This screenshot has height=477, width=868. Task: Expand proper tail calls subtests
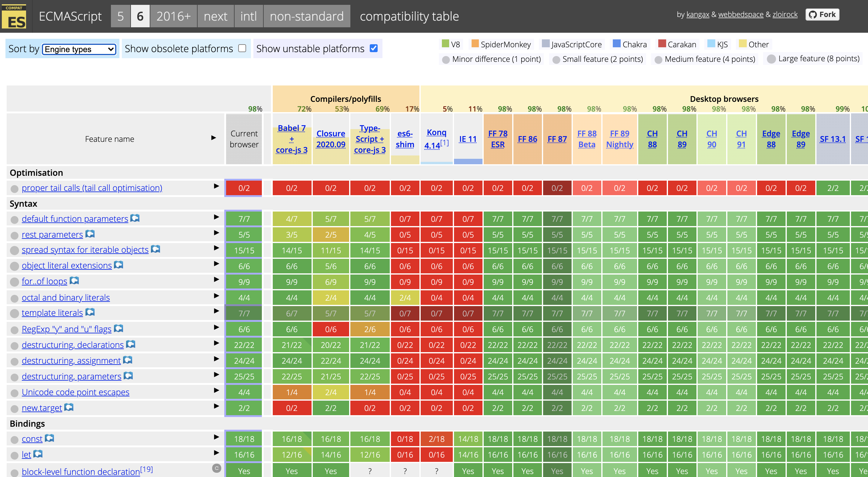[x=216, y=186]
